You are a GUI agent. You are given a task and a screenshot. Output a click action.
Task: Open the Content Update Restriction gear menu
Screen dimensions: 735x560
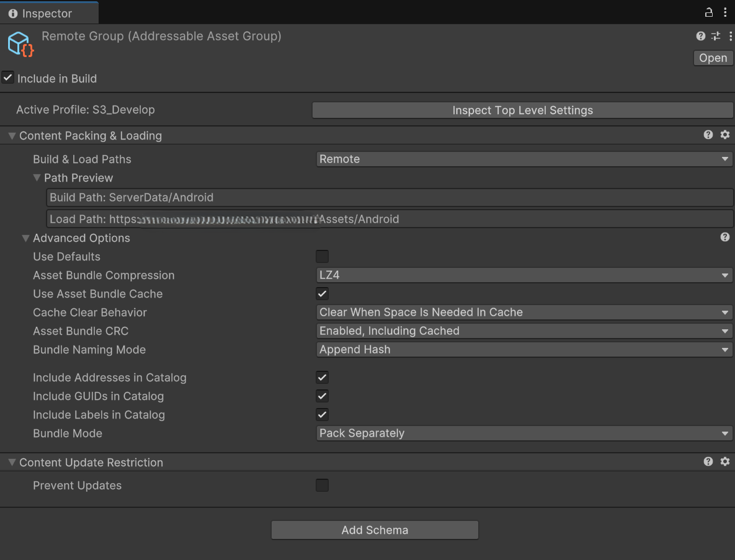(724, 461)
